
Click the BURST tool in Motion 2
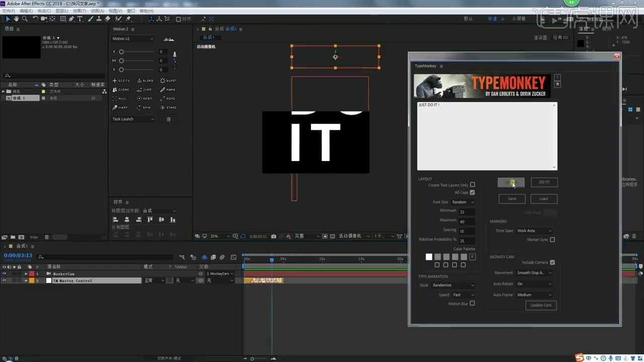[x=169, y=80]
